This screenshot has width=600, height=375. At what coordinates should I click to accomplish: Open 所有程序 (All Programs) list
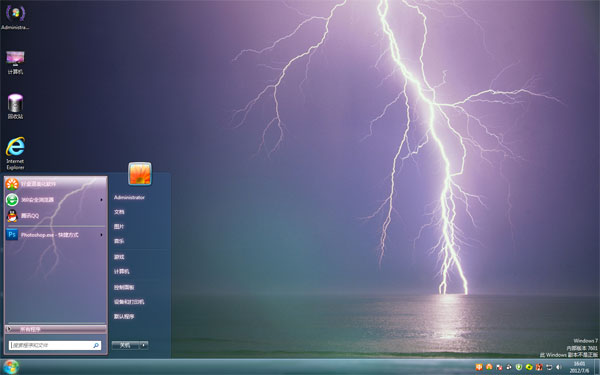(55, 329)
